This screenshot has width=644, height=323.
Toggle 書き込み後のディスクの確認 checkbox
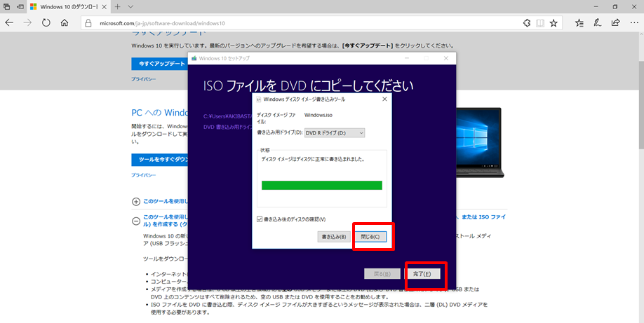[x=259, y=219]
